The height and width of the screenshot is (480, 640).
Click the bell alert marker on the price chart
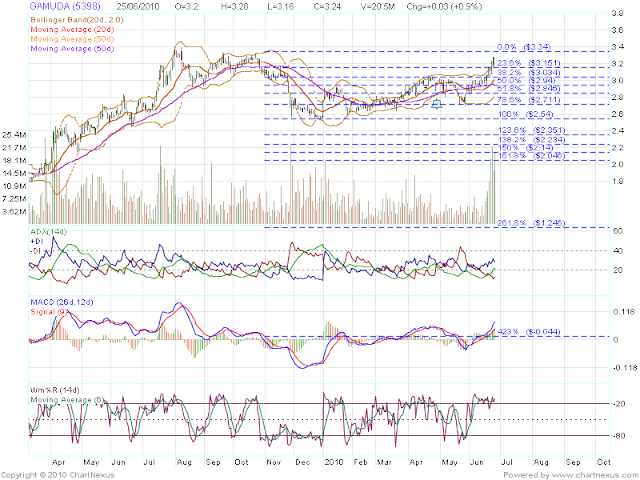(x=437, y=104)
